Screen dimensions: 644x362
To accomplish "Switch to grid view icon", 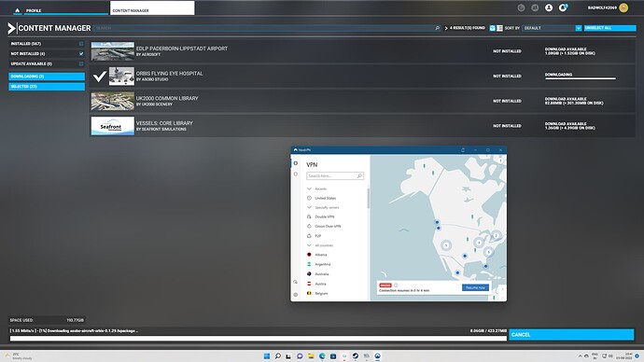I will tap(493, 28).
